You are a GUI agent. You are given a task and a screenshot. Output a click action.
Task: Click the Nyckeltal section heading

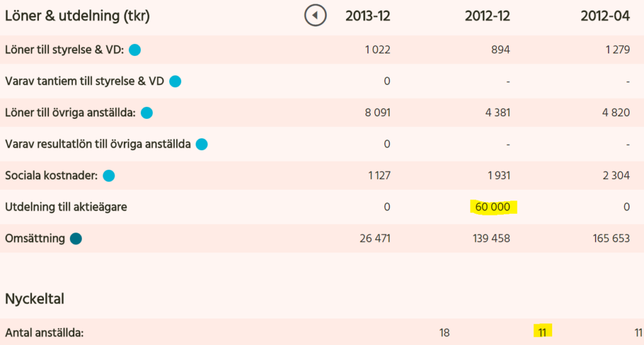[35, 298]
